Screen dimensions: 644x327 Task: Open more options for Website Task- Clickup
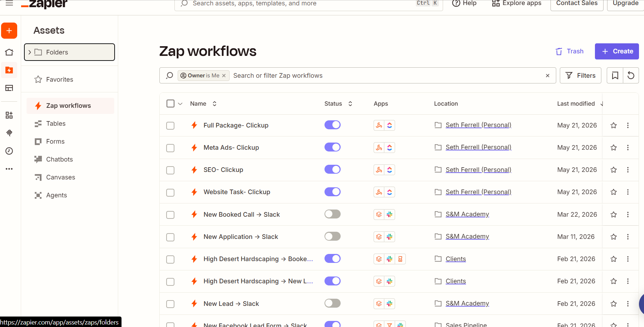[628, 192]
